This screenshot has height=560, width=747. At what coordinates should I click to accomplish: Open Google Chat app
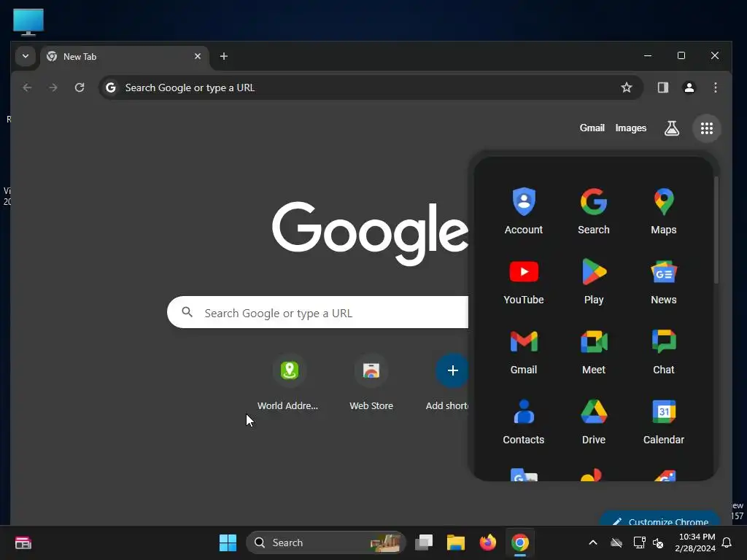click(x=664, y=351)
